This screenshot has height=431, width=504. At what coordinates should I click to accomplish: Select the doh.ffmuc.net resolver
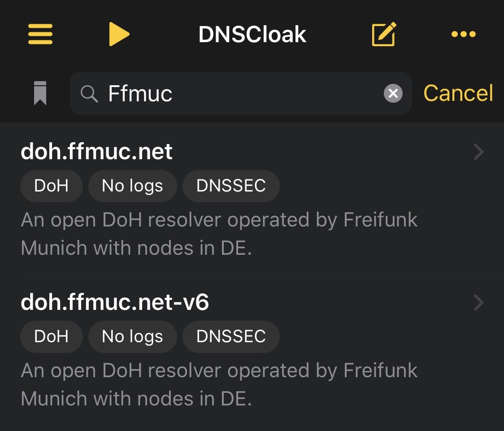pos(97,152)
